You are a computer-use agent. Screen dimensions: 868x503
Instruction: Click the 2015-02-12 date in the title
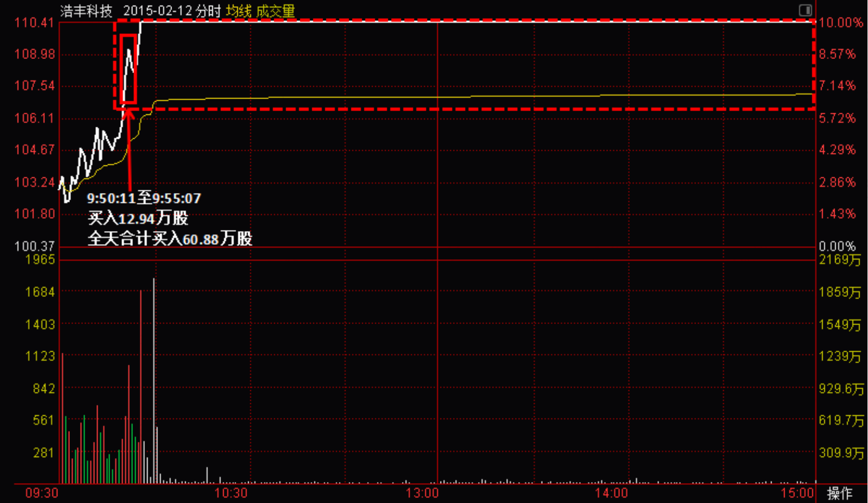tap(158, 11)
